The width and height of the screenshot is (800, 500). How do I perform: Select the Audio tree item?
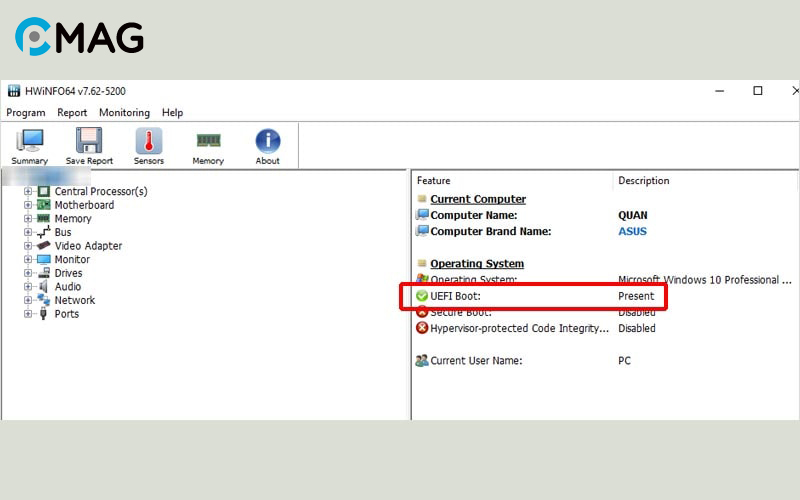67,287
